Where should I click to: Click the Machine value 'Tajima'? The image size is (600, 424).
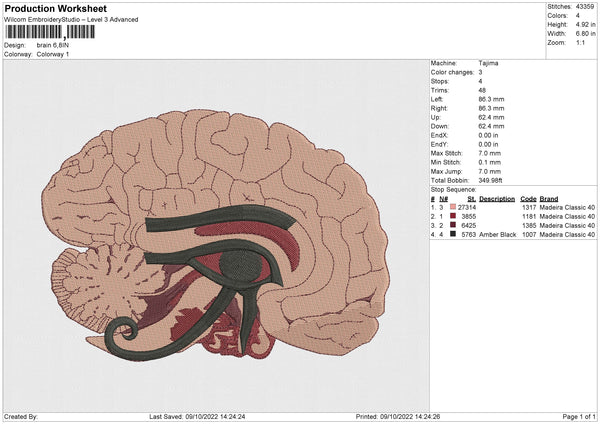(488, 63)
